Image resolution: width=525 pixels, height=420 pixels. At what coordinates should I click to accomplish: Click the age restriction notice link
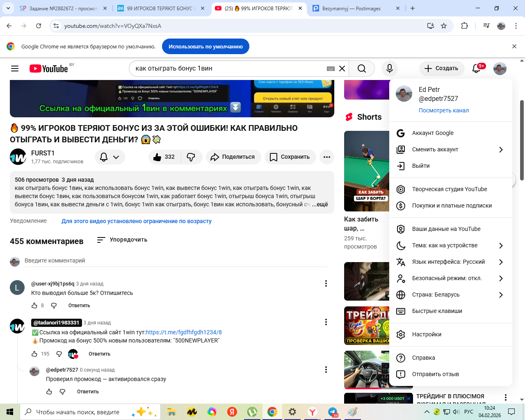click(137, 221)
